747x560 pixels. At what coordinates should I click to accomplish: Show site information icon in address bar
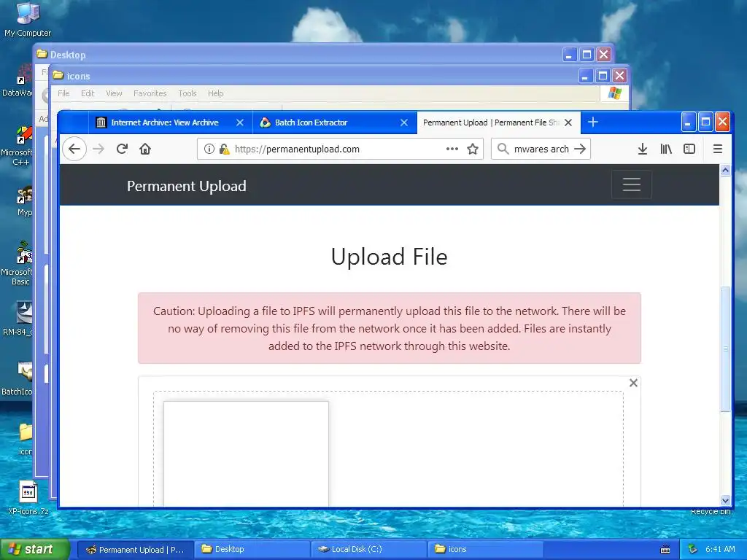tap(209, 149)
